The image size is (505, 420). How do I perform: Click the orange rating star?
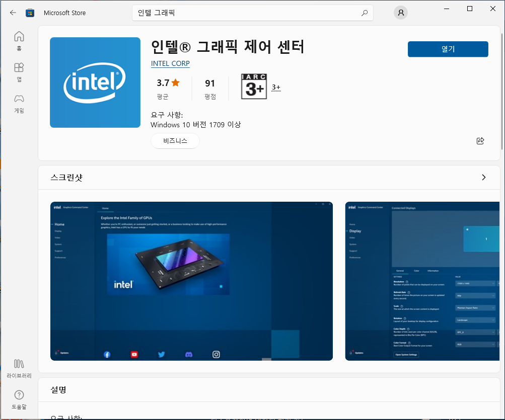(176, 82)
